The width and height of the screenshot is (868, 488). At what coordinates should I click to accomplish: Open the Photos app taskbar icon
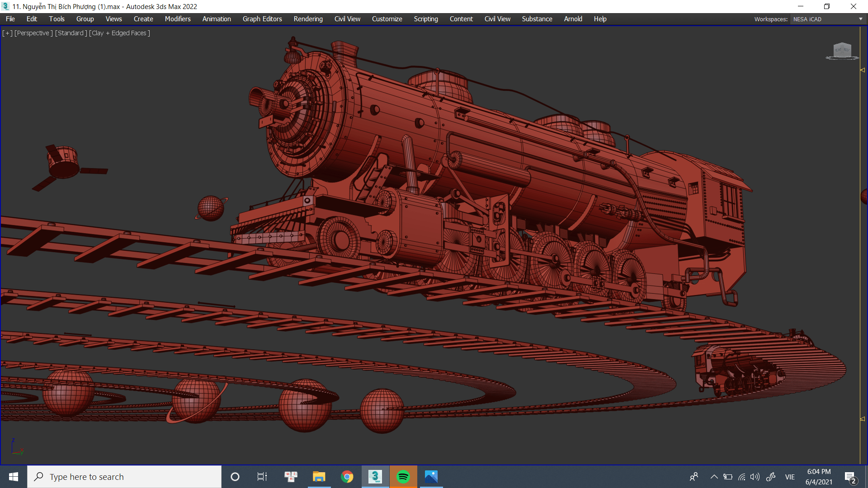coord(431,477)
